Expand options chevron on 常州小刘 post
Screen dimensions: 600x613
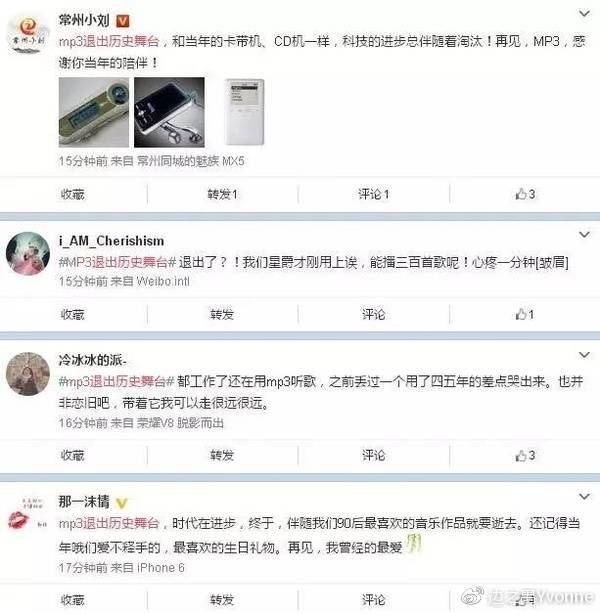pyautogui.click(x=584, y=14)
